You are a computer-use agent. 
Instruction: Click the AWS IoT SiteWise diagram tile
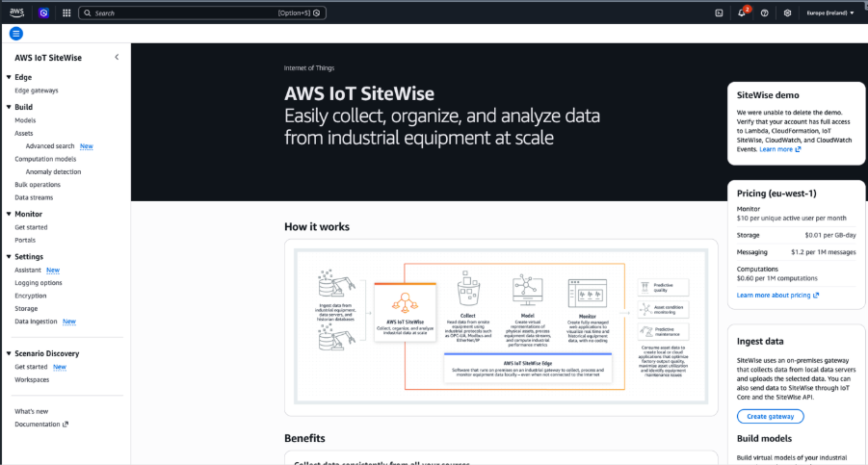pyautogui.click(x=406, y=312)
